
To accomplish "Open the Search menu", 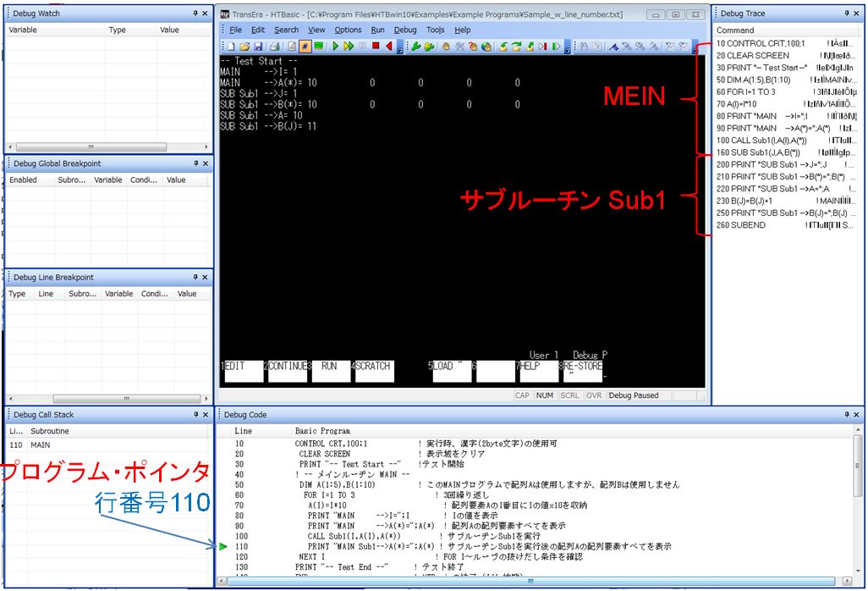I will pyautogui.click(x=286, y=30).
